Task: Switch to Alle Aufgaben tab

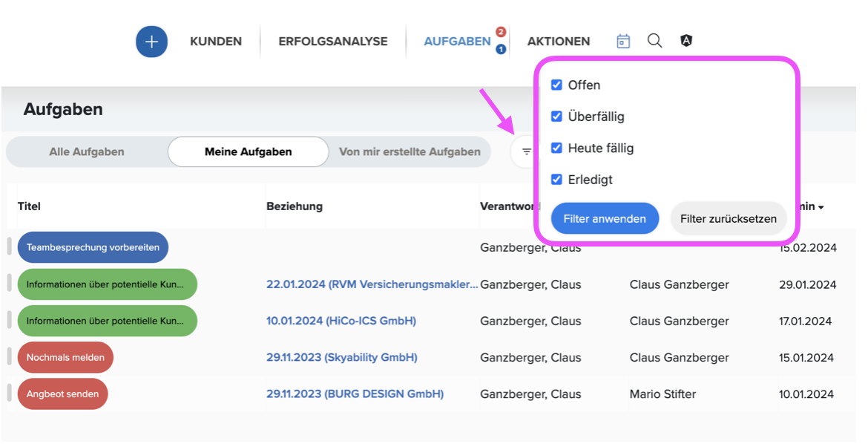Action: click(x=87, y=151)
